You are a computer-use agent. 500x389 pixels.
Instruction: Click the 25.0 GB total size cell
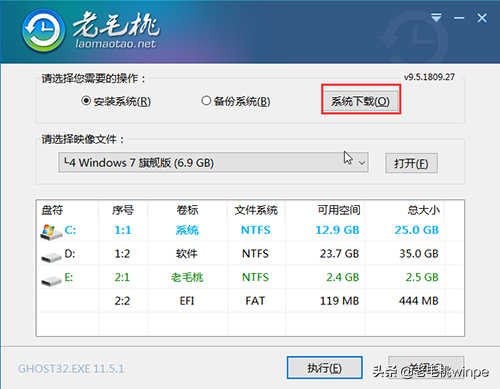(417, 230)
